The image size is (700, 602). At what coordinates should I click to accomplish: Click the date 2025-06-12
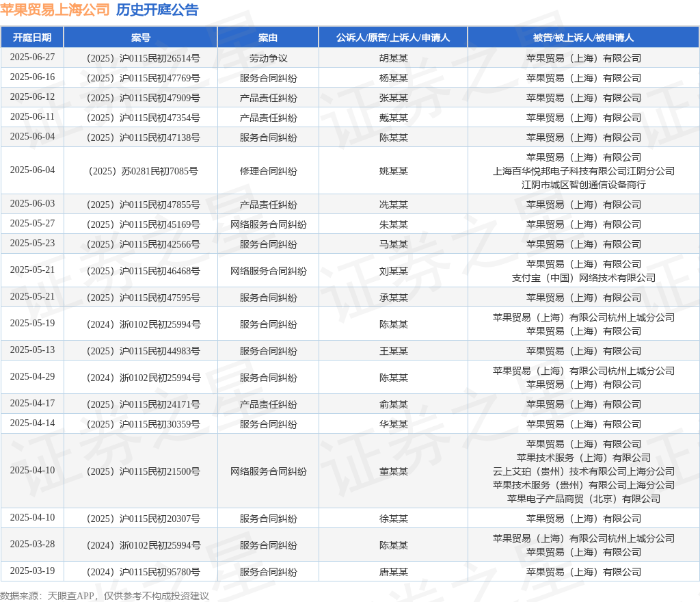32,97
